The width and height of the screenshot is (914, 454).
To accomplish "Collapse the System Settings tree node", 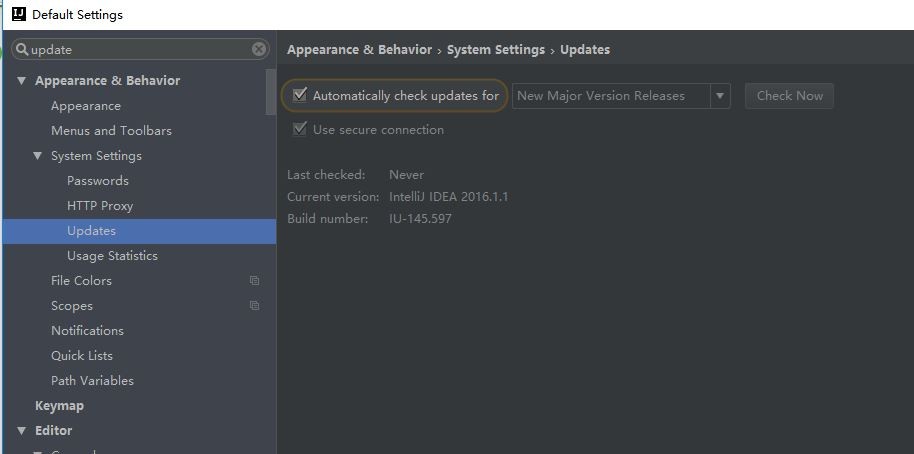I will 38,156.
